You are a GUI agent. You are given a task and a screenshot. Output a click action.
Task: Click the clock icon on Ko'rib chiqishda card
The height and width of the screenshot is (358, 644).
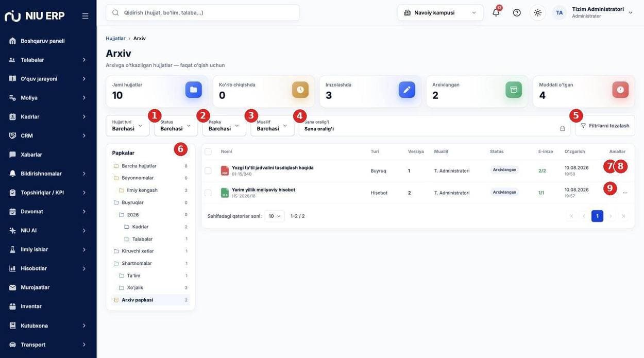point(300,90)
